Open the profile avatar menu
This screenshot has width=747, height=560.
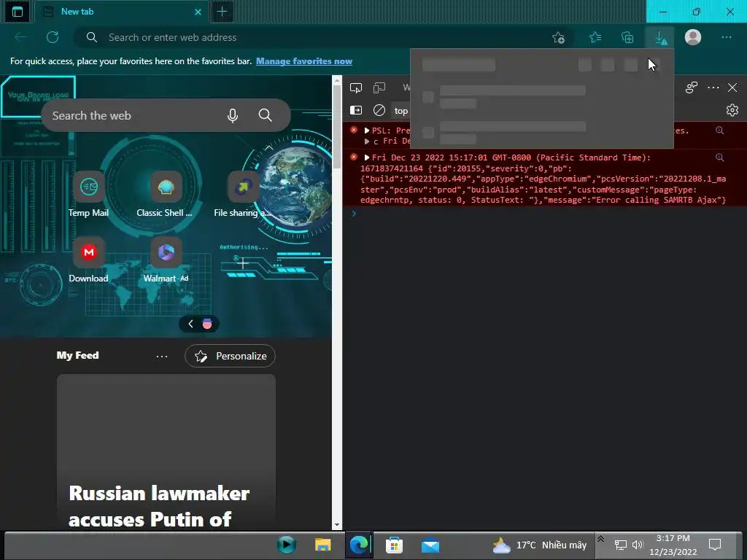tap(693, 37)
